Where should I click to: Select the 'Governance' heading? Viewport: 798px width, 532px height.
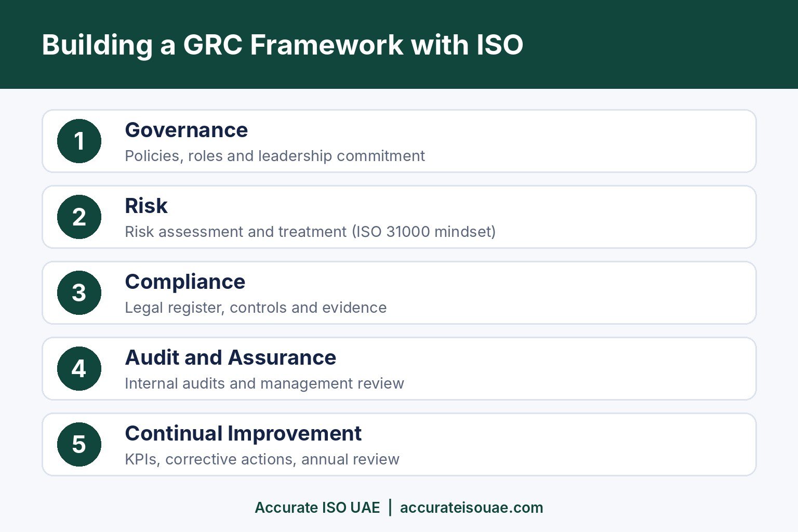(x=187, y=130)
